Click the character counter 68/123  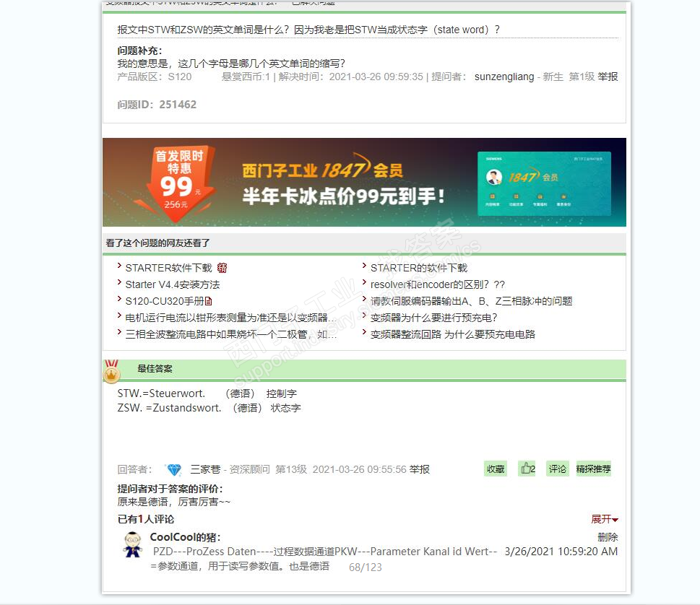(x=366, y=567)
